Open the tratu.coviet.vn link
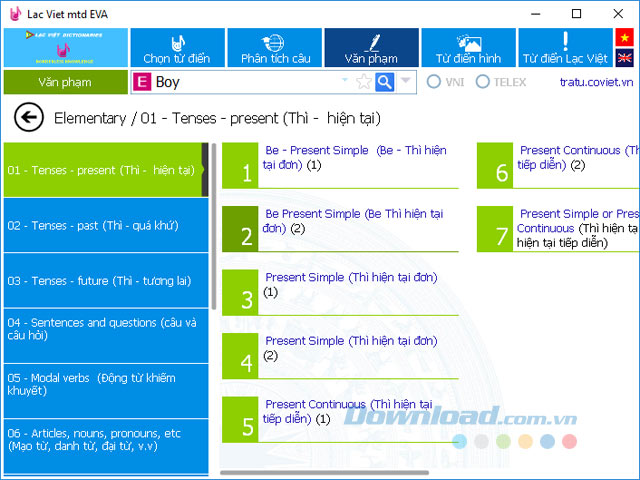Screen dimensions: 640x480 click(596, 82)
